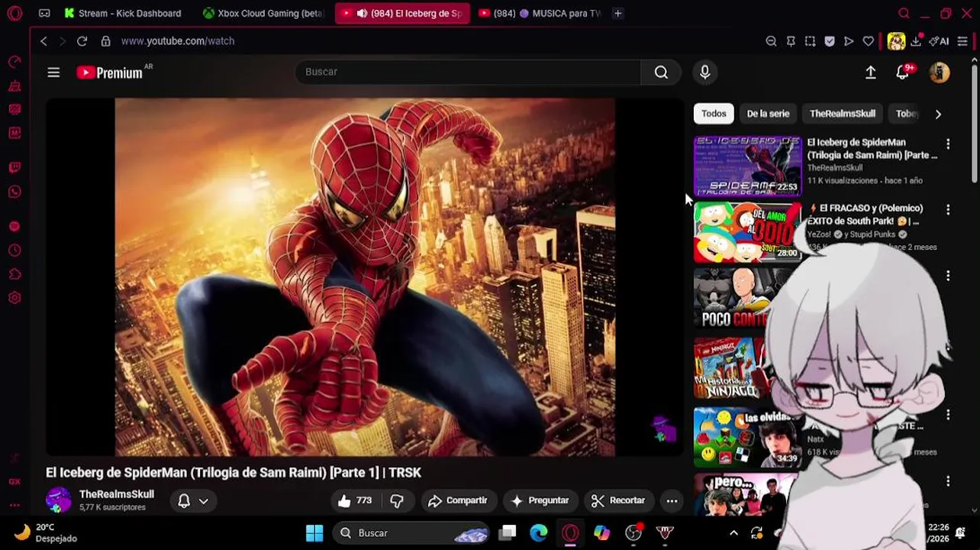
Task: Click the pin icon in the address bar
Action: 791,41
